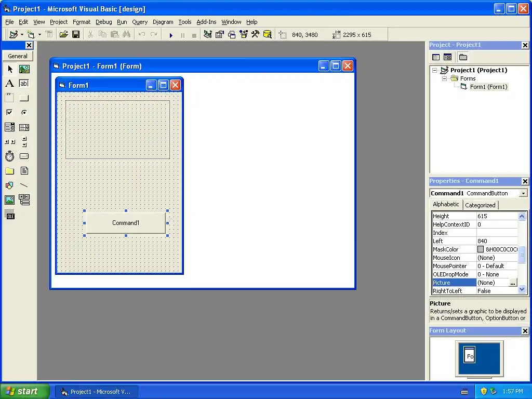Toggle Folders in Project panel

point(463,57)
